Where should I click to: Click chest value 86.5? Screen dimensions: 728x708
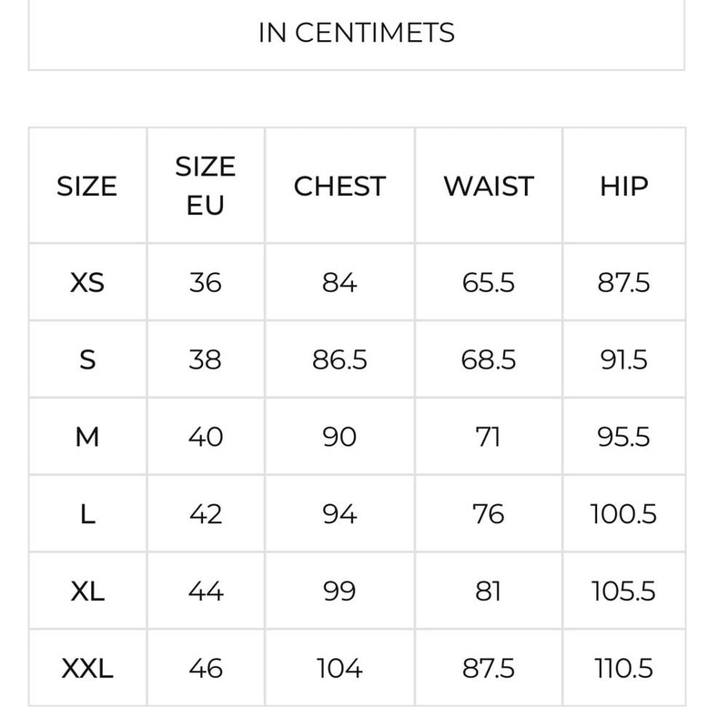pos(339,359)
